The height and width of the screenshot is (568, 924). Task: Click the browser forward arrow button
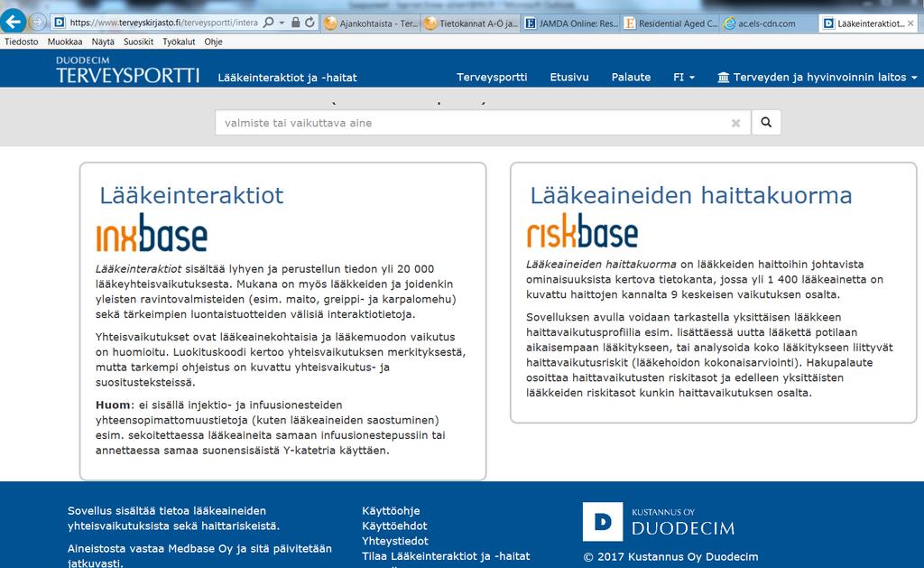[38, 23]
